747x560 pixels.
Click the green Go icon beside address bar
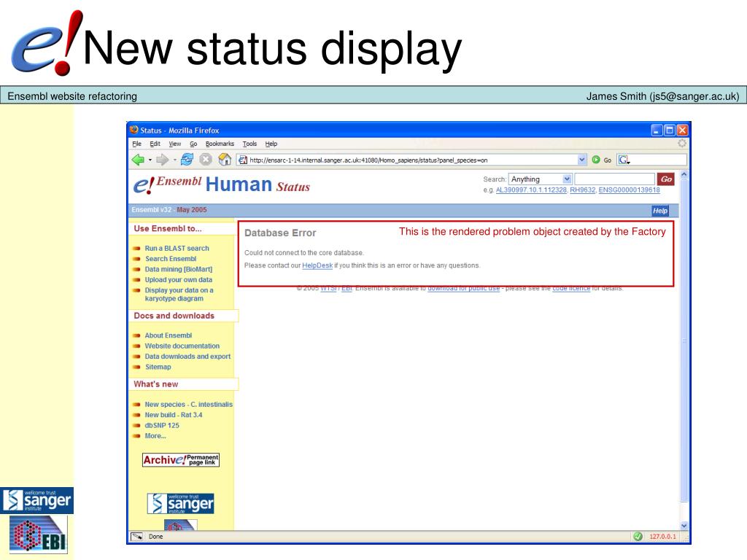595,160
